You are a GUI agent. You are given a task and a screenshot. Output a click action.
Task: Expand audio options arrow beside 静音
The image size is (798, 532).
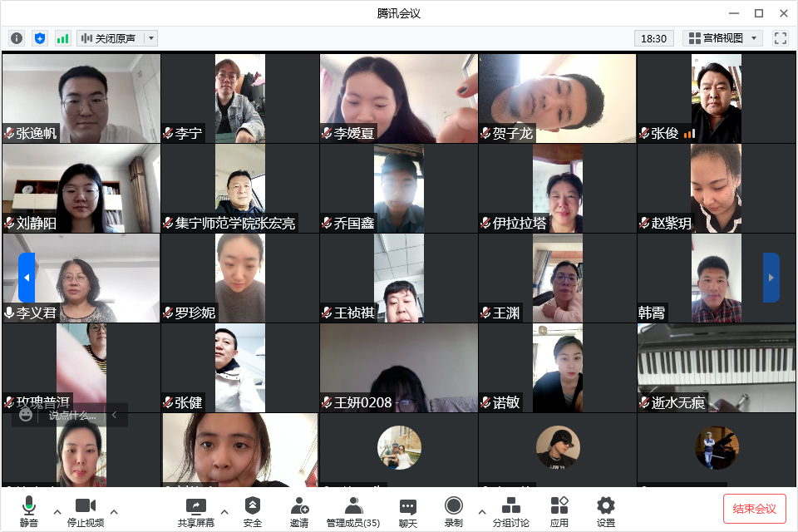[x=57, y=510]
